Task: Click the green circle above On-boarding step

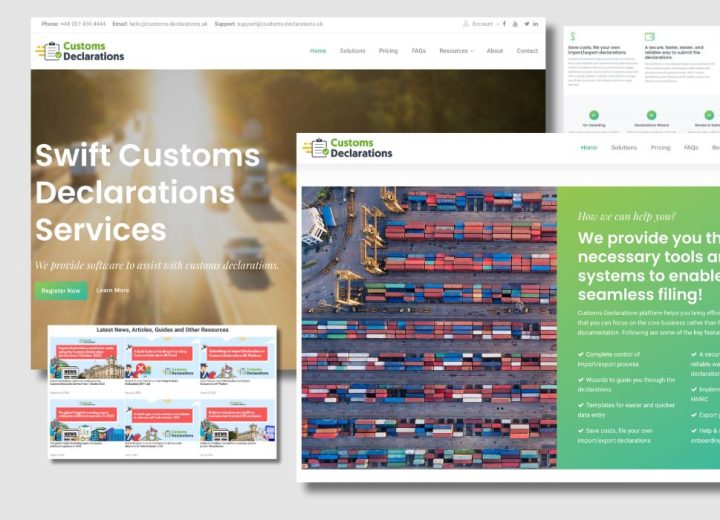Action: coord(594,115)
